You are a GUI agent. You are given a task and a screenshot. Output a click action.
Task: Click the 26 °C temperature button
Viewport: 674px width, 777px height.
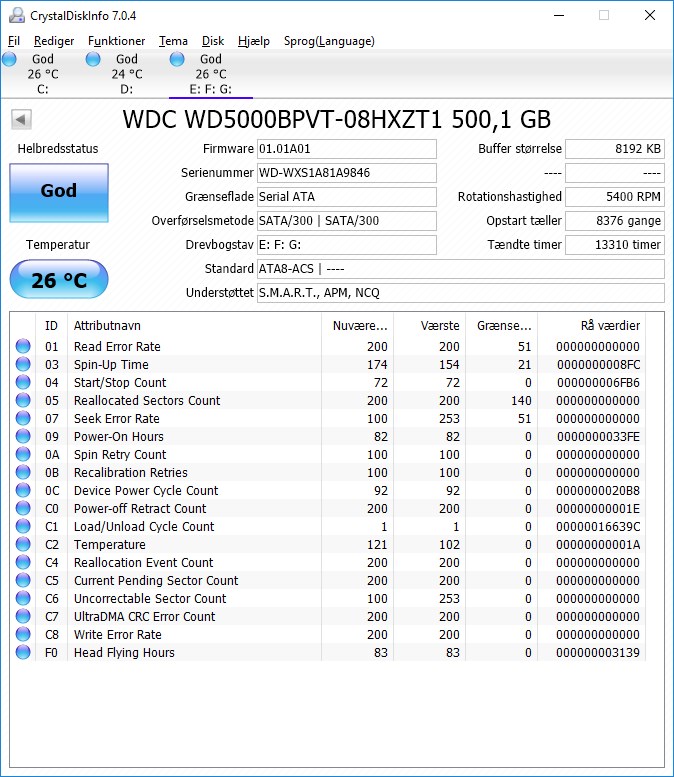59,279
